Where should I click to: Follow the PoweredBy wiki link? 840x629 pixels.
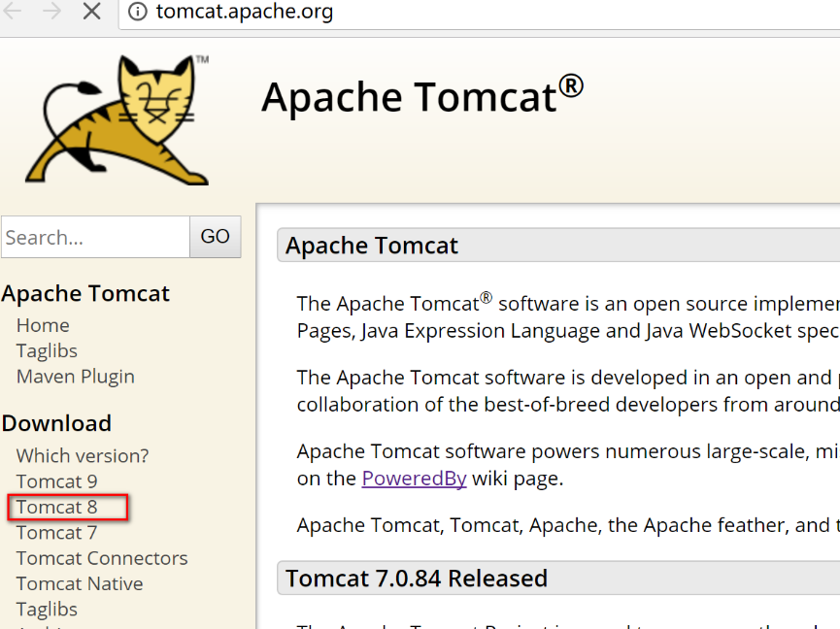[x=414, y=478]
